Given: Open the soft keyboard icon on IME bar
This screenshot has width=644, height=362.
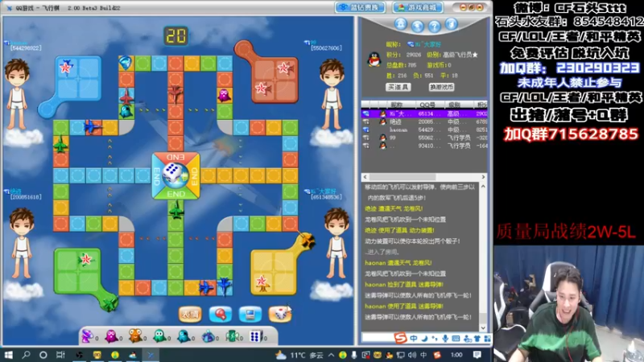Looking at the screenshot, I should tap(456, 339).
